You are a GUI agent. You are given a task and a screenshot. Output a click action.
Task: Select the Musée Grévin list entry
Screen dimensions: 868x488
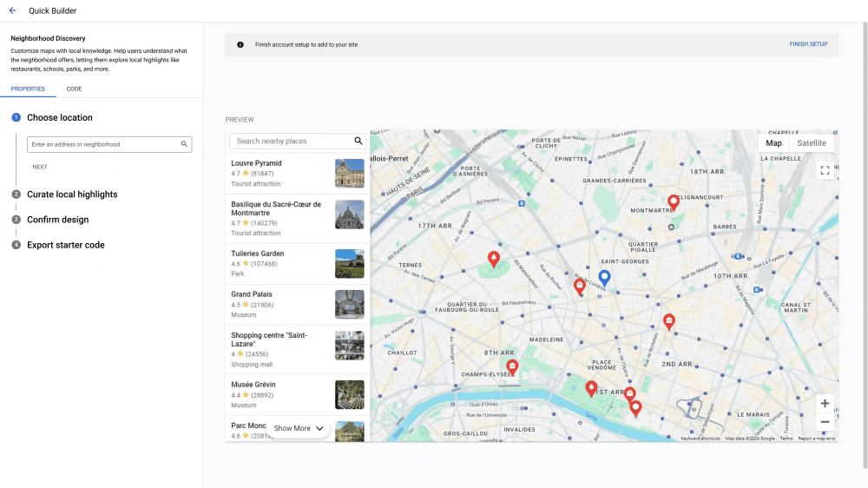[297, 395]
